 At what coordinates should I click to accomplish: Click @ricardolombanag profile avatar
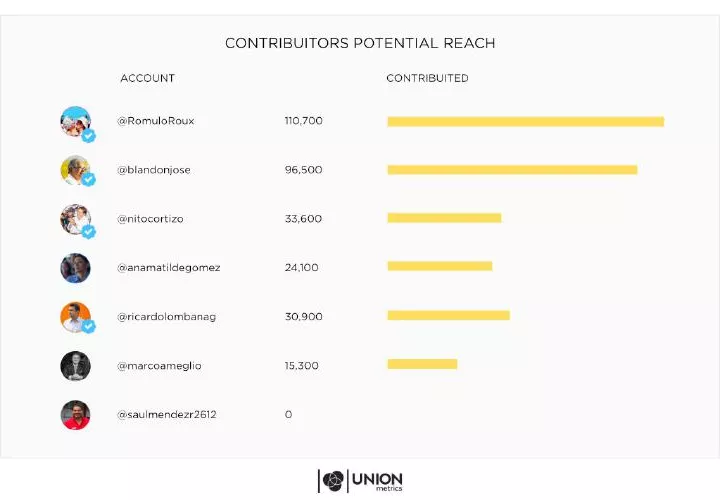coord(75,316)
